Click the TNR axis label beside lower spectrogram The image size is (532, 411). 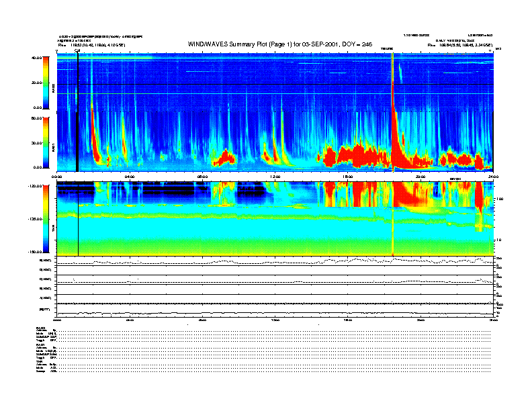tap(53, 230)
